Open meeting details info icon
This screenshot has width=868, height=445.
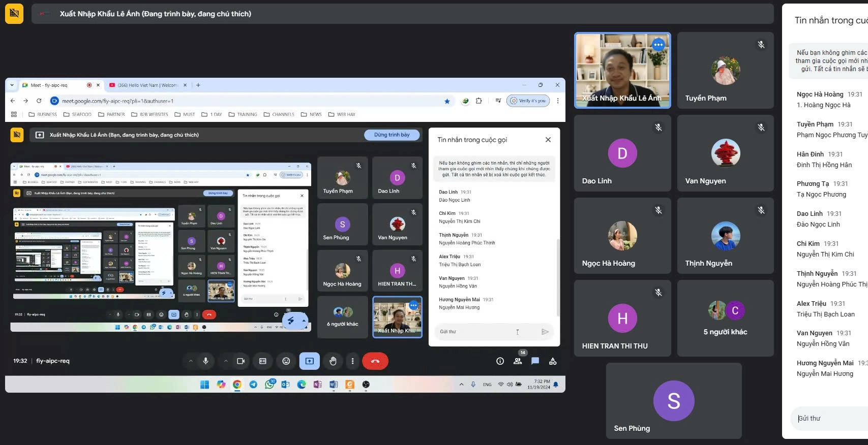pos(500,361)
